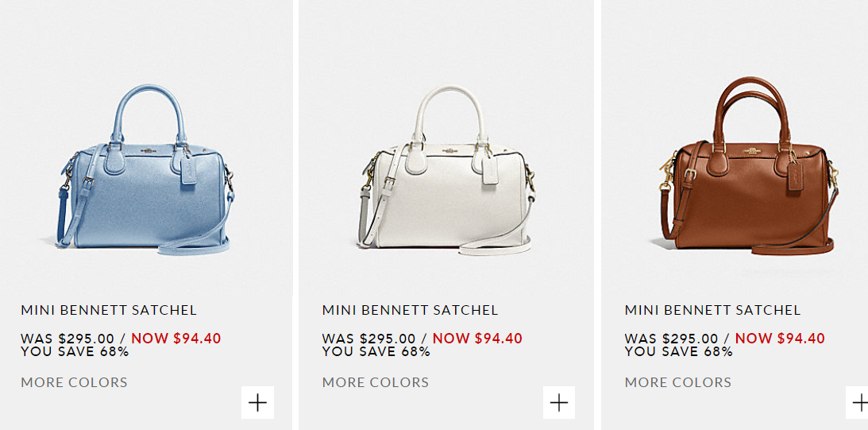Image resolution: width=868 pixels, height=430 pixels.
Task: Show More Colors for the brown satchel
Action: pyautogui.click(x=678, y=382)
